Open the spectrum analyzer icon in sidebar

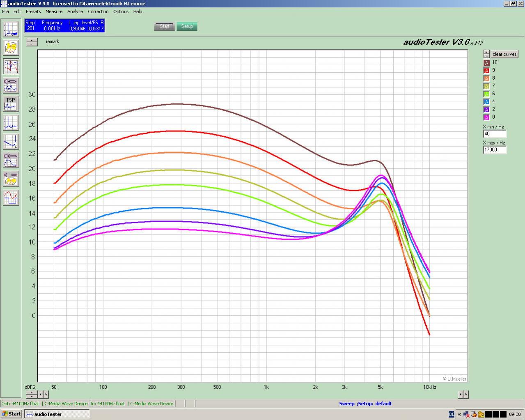coord(11,29)
